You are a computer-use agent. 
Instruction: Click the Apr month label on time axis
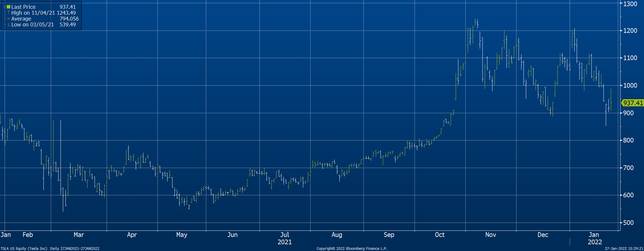click(132, 235)
